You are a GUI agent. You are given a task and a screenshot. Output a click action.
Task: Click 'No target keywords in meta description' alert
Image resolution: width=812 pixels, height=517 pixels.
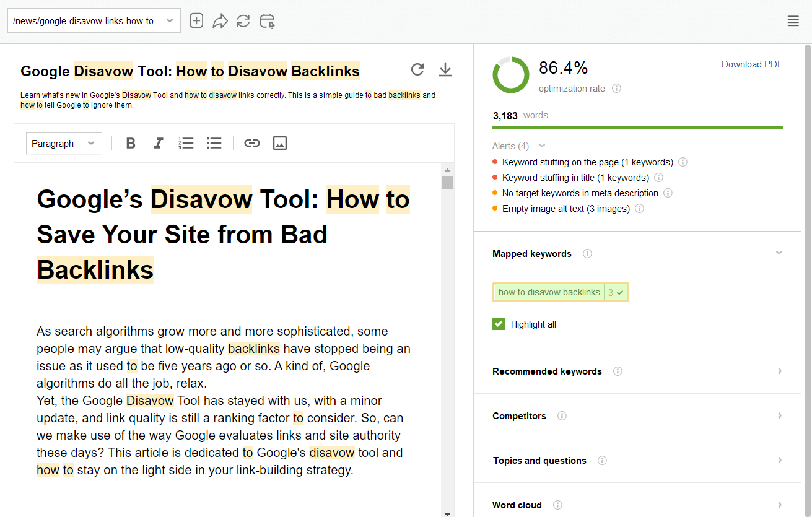580,193
